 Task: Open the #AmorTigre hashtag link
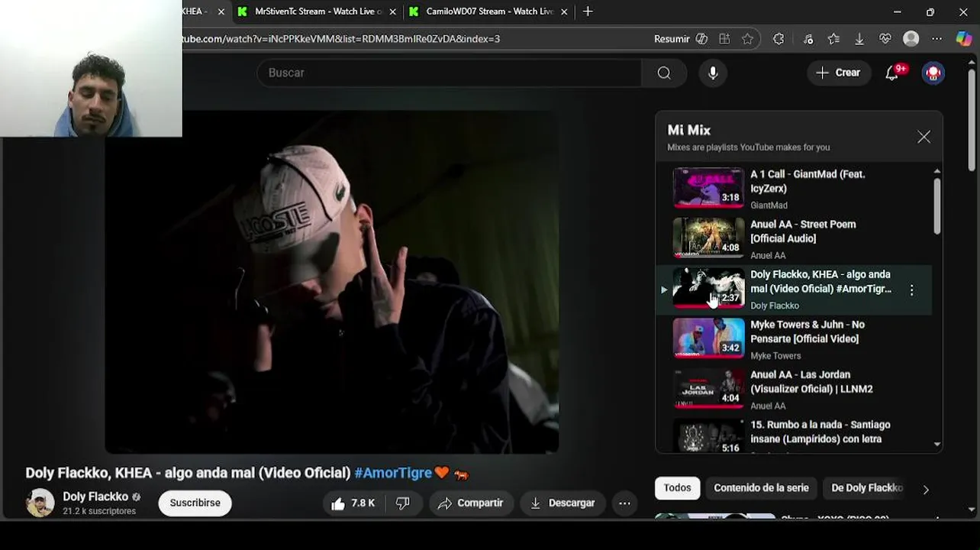tap(393, 473)
